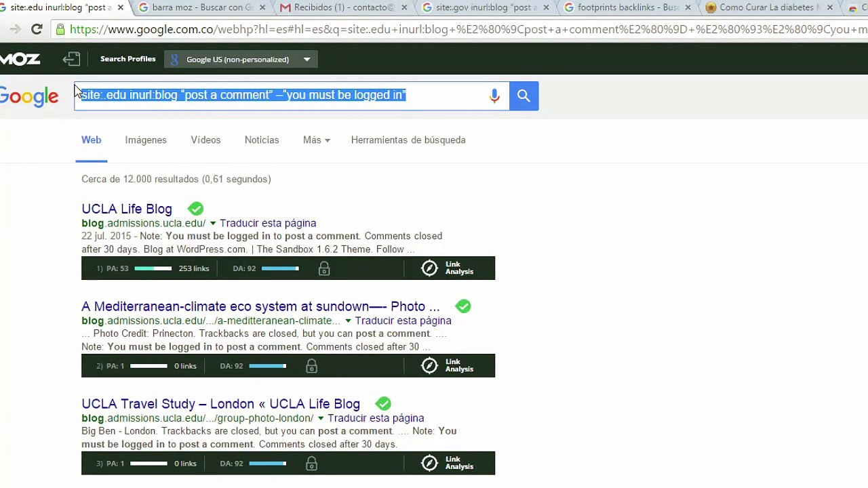Switch to the Vídeos tab

205,140
